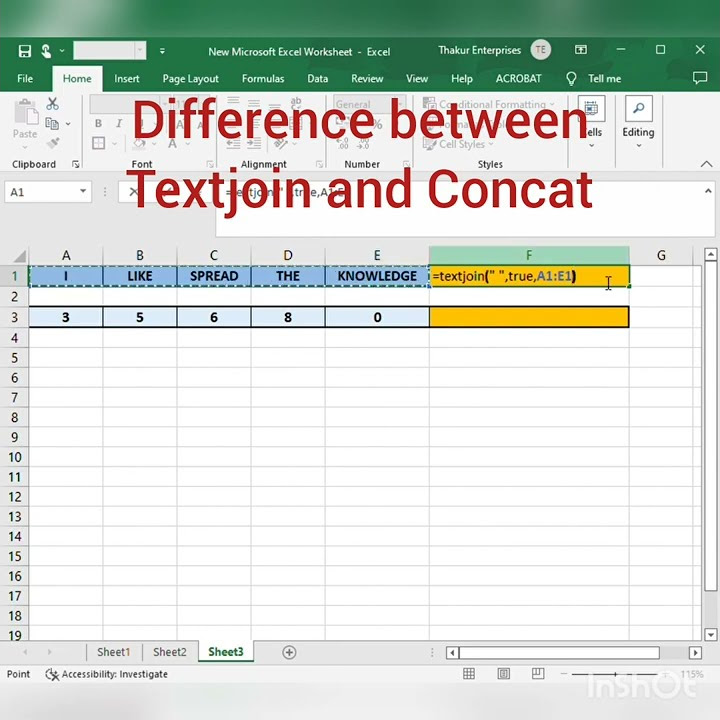Collapse the ribbon with the chevron
Image resolution: width=720 pixels, height=720 pixels.
(706, 164)
